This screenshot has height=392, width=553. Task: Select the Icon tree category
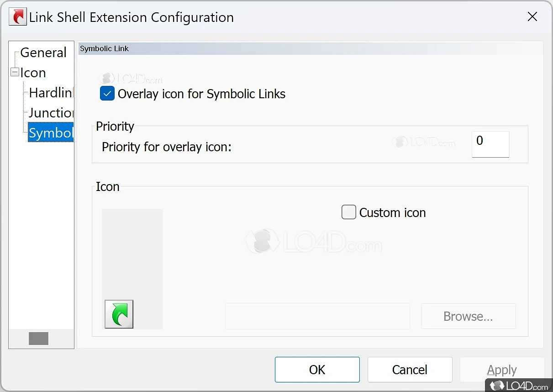(x=33, y=73)
